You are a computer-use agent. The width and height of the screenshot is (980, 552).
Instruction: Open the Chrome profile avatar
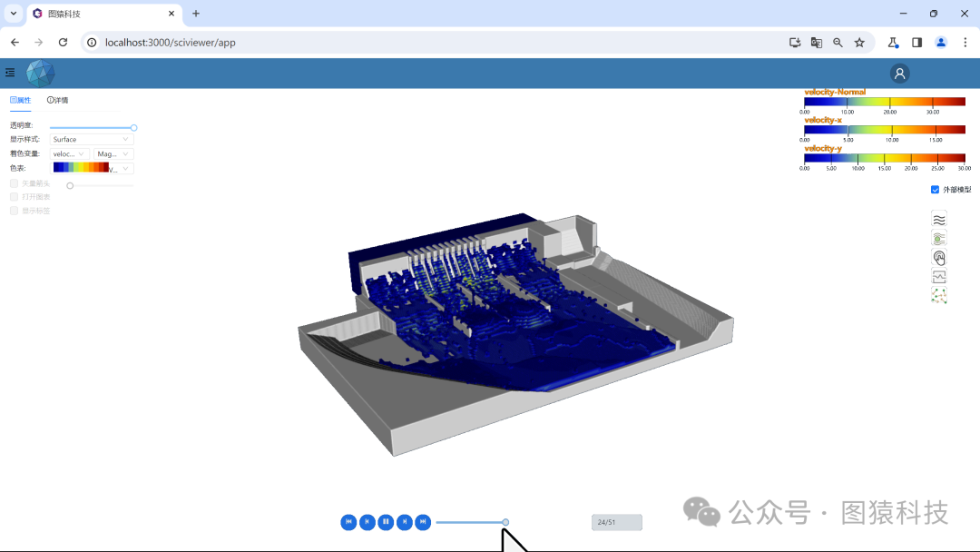tap(941, 43)
